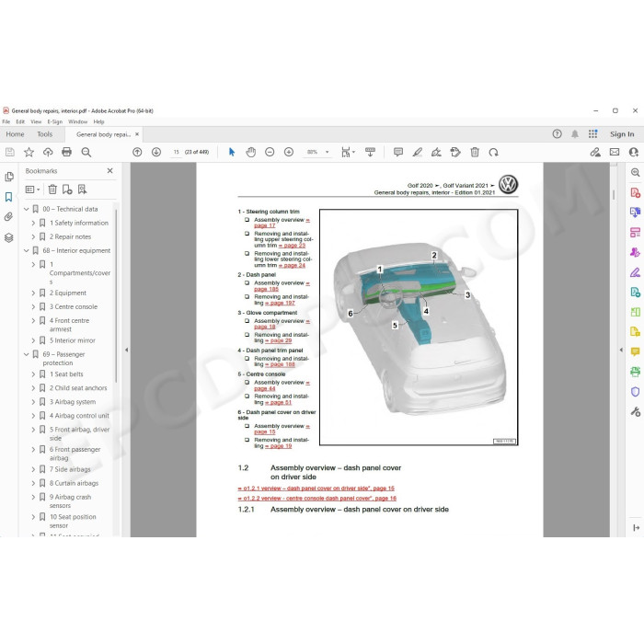The height and width of the screenshot is (644, 644).
Task: Collapse the 68 – Interior equipment bookmark
Action: [27, 250]
